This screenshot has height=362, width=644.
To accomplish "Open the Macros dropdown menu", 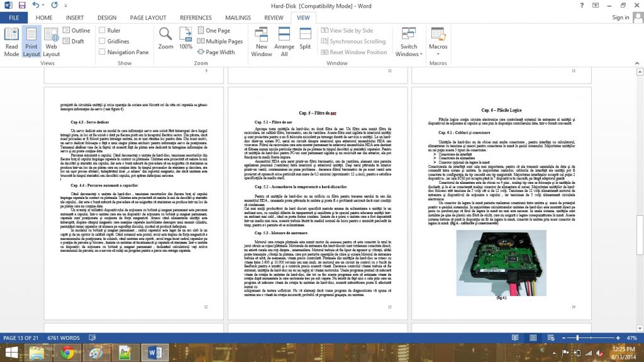I will coord(438,45).
